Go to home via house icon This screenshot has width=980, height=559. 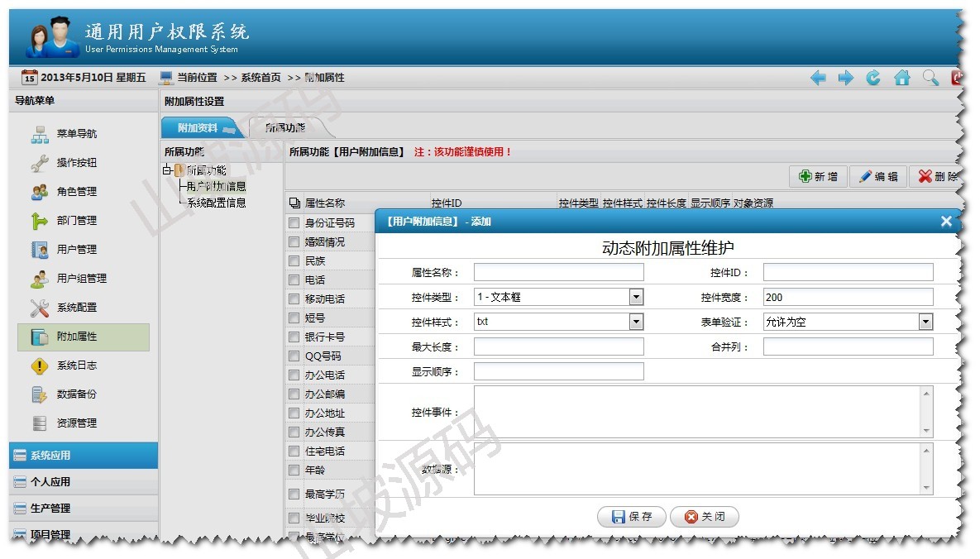[902, 78]
